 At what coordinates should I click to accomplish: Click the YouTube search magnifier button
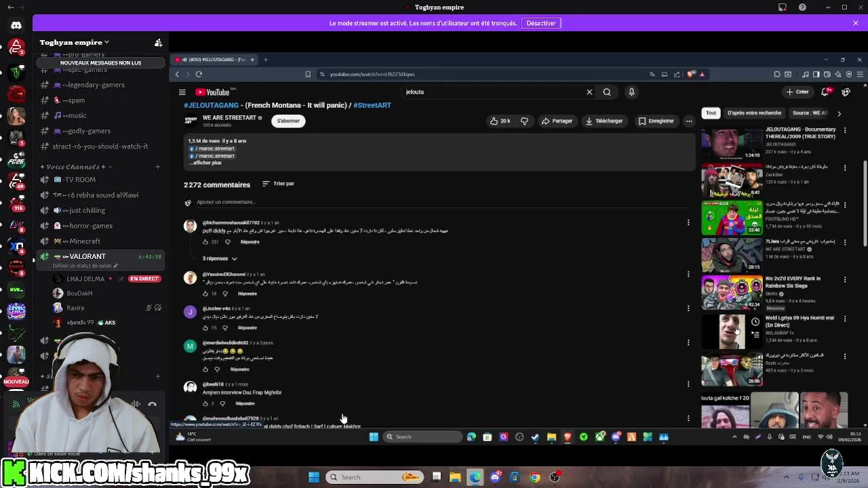click(x=607, y=92)
